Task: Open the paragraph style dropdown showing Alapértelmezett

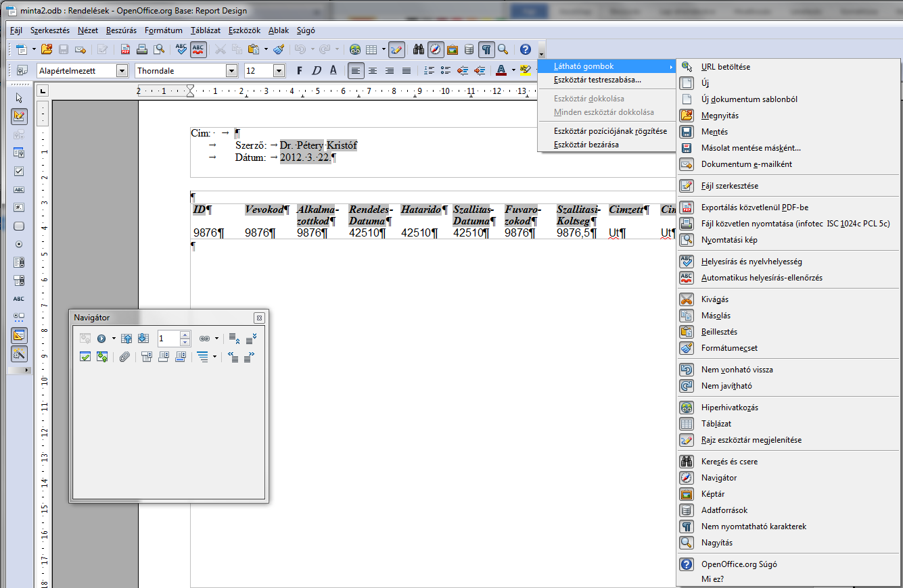Action: pyautogui.click(x=122, y=70)
